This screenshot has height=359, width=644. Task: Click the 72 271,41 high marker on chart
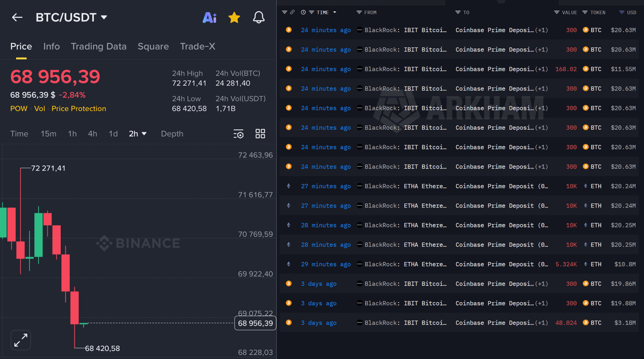[x=48, y=168]
